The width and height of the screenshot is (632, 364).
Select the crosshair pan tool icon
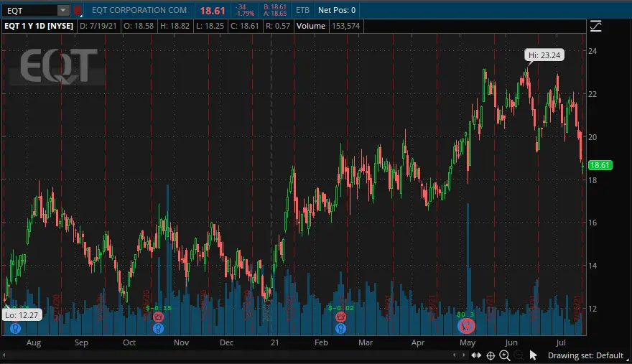[491, 355]
